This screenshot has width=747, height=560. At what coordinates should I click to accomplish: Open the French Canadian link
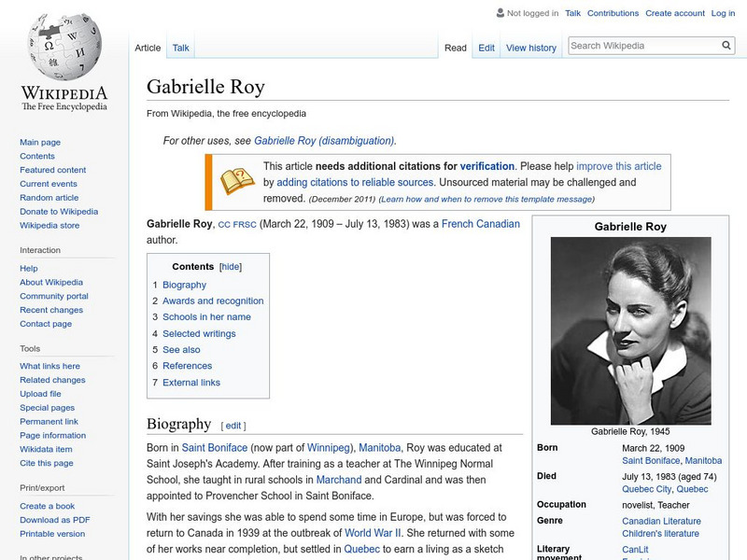[481, 224]
